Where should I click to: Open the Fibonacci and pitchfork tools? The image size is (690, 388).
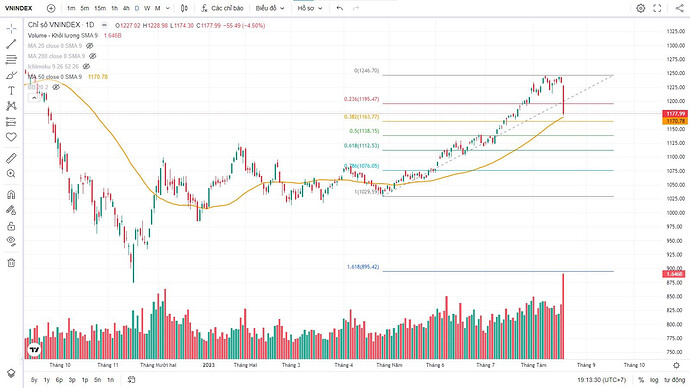coord(11,59)
